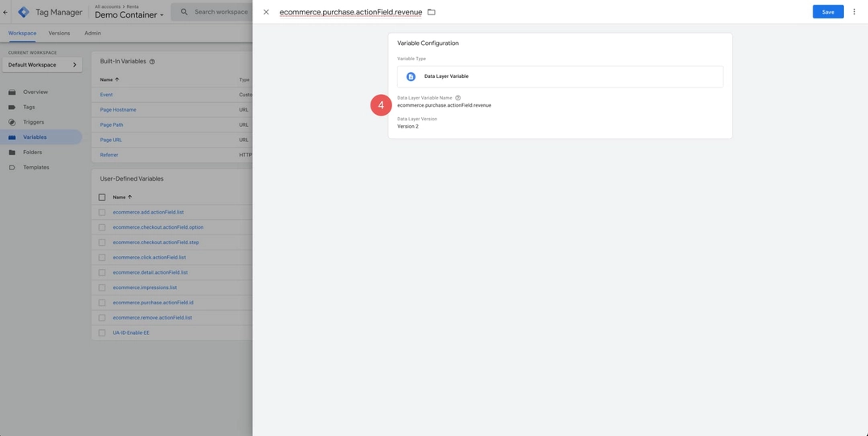The height and width of the screenshot is (436, 868).
Task: Open help for Built-In Variables
Action: (x=152, y=61)
